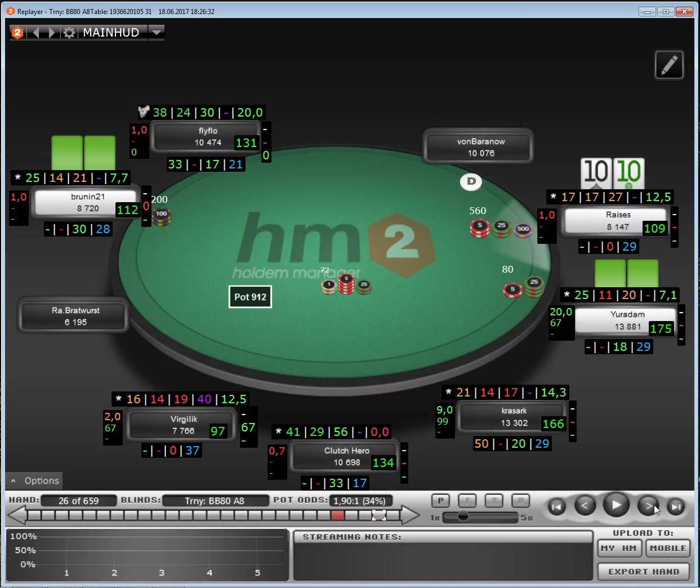
Task: Click Virgilik's HUD star icon
Action: (x=118, y=399)
